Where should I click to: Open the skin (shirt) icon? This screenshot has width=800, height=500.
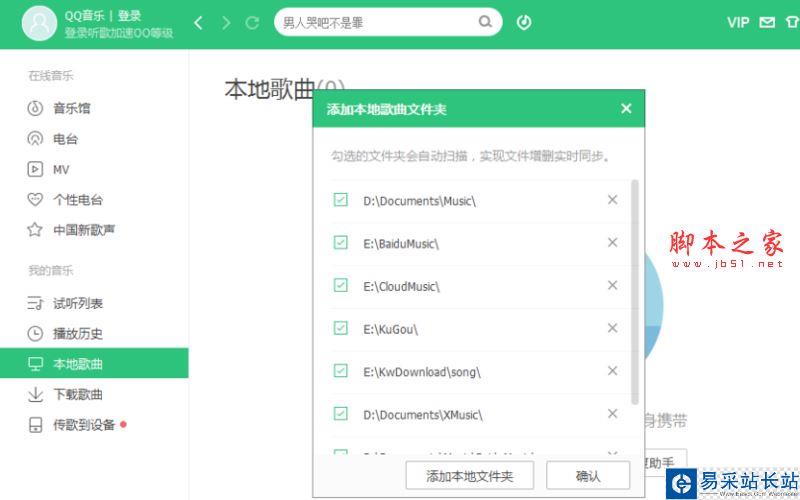[792, 22]
